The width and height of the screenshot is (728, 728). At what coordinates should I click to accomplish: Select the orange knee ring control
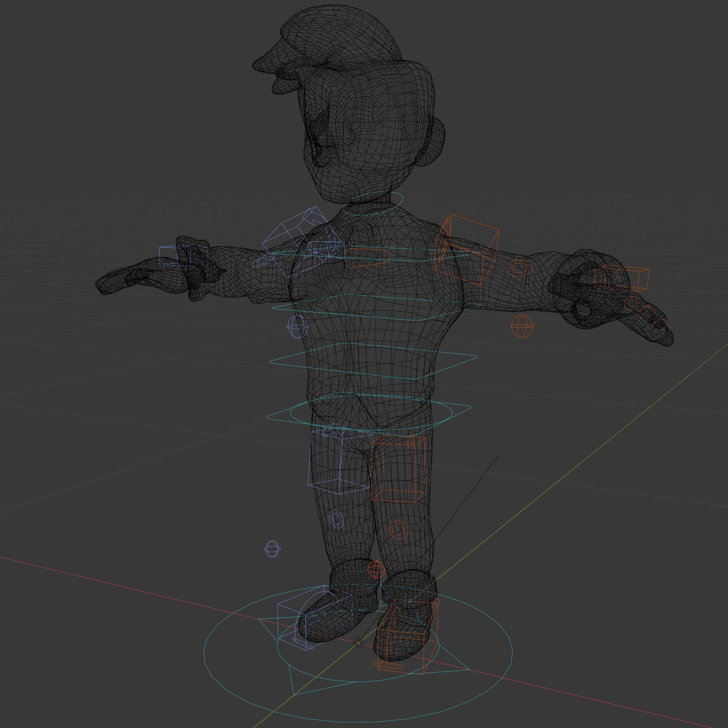click(x=398, y=530)
